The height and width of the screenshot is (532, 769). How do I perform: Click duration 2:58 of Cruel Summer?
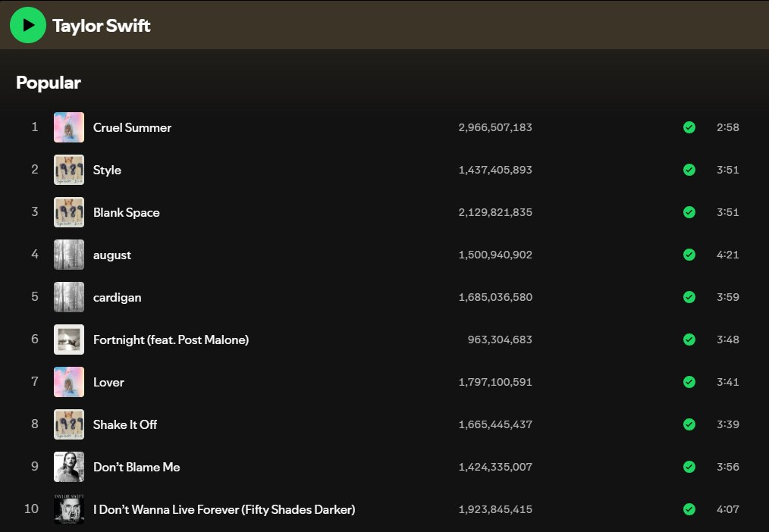click(x=728, y=127)
